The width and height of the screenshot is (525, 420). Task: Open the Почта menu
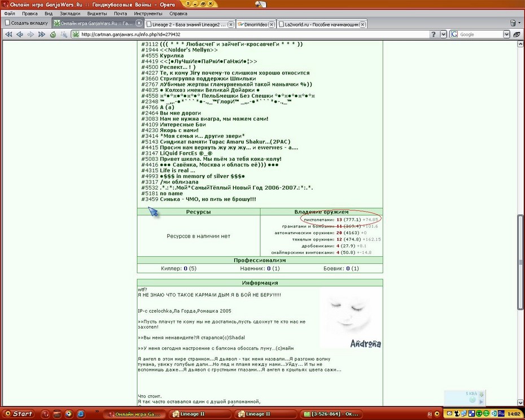[x=120, y=14]
